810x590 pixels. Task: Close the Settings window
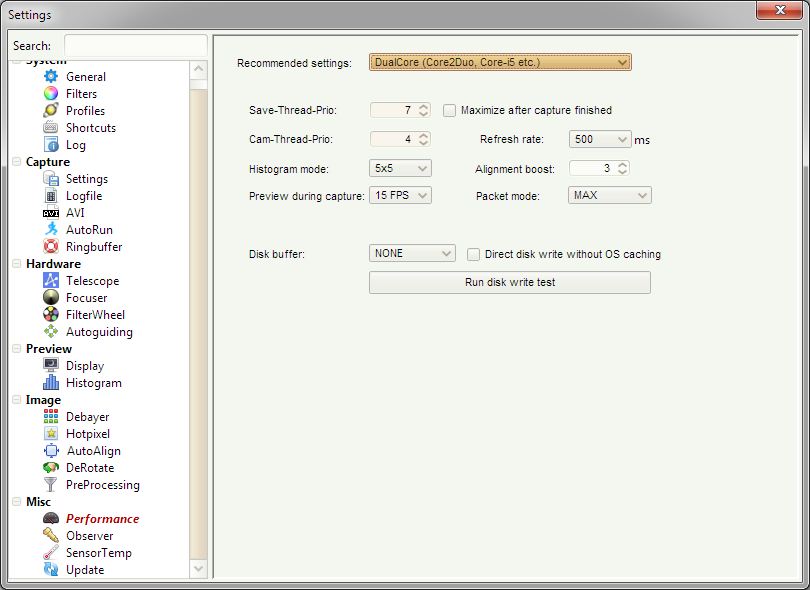click(x=780, y=10)
